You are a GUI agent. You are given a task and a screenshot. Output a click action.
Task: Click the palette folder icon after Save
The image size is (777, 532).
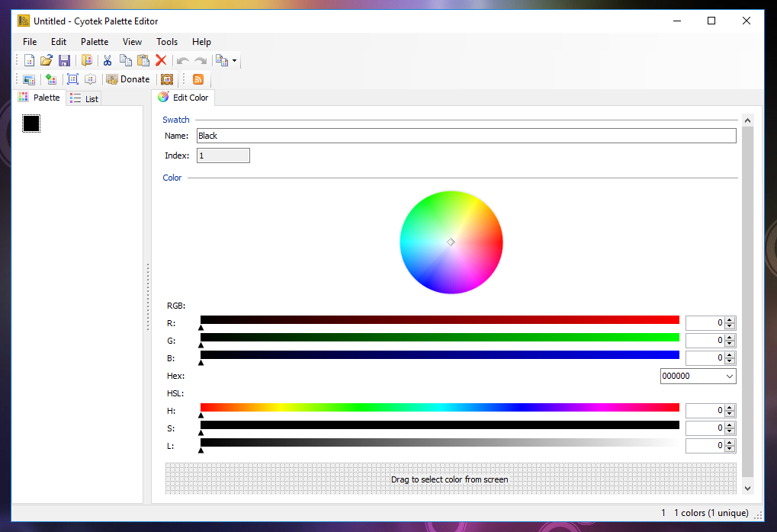(87, 60)
